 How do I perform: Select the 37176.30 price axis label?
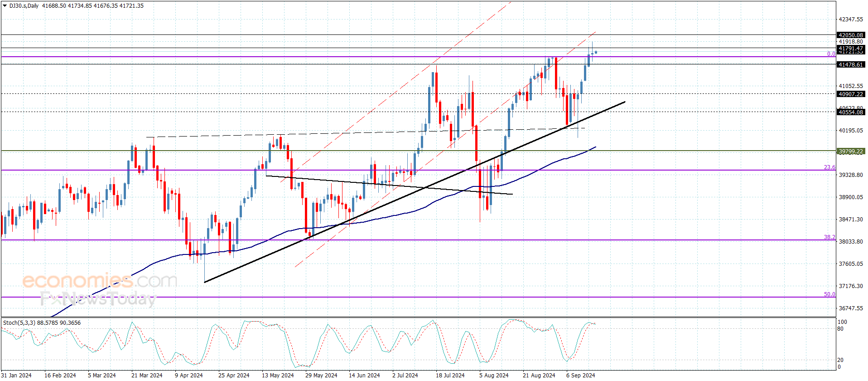click(x=851, y=286)
